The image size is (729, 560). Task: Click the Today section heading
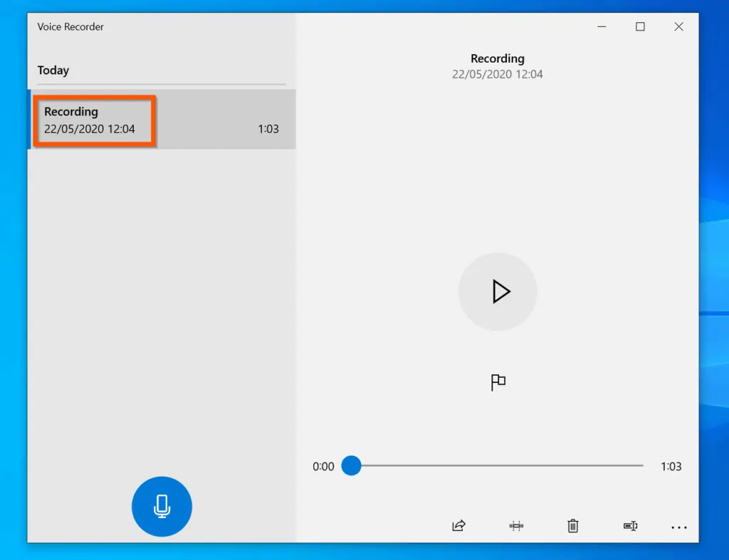[x=53, y=70]
